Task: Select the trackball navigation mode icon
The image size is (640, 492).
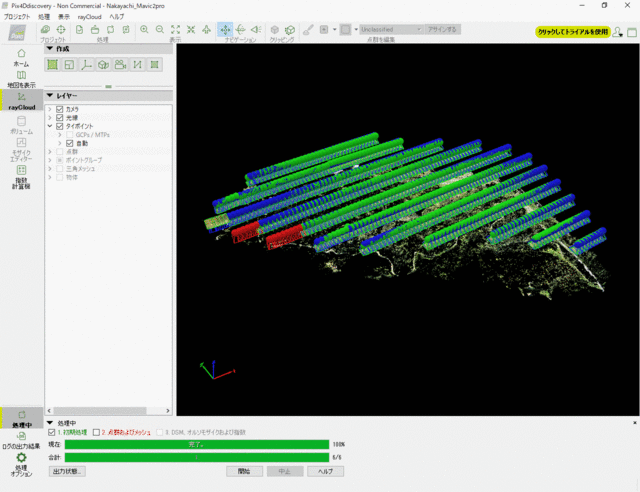Action: [240, 29]
